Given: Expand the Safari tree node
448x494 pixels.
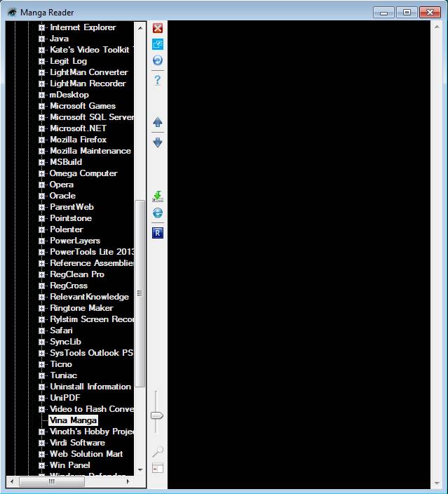Looking at the screenshot, I should (41, 331).
